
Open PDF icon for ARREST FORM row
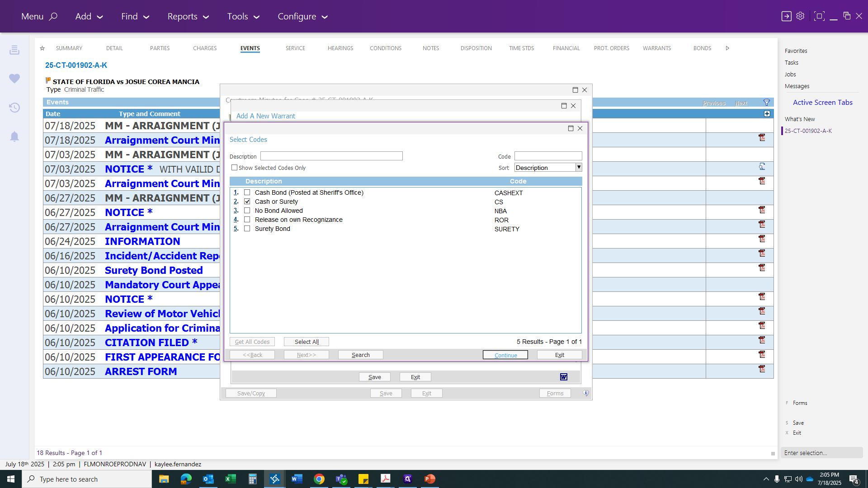click(x=762, y=369)
